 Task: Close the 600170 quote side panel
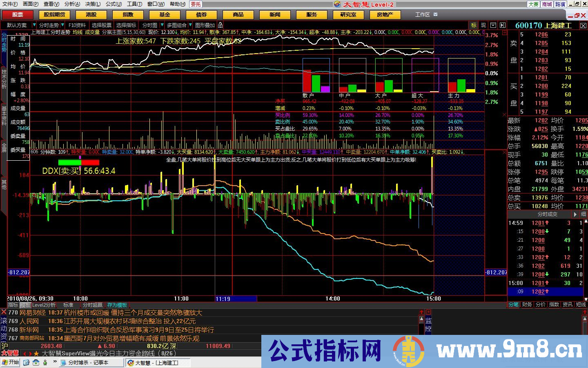point(584,25)
